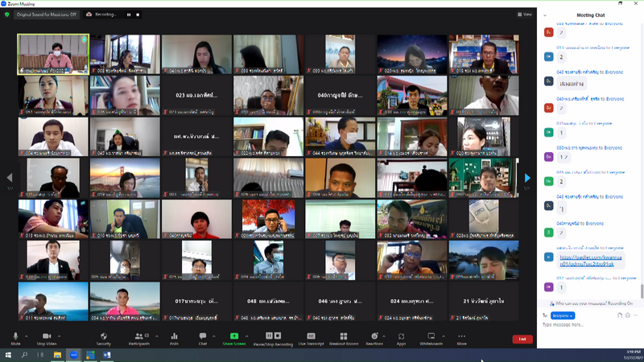Image resolution: width=644 pixels, height=362 pixels.
Task: Open Zoom Apps
Action: coord(401,338)
